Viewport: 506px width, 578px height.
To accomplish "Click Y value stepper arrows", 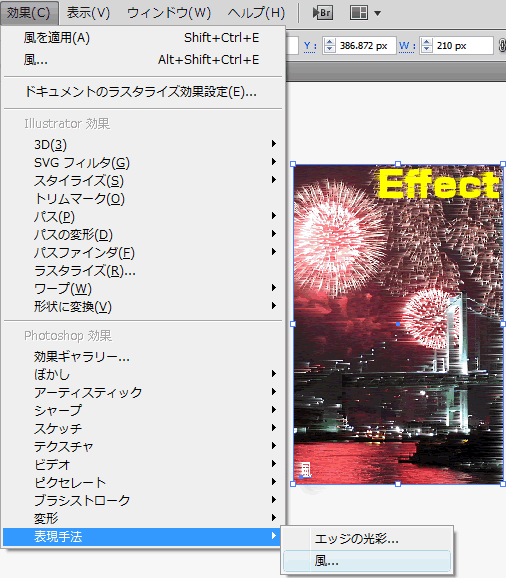I will point(329,46).
